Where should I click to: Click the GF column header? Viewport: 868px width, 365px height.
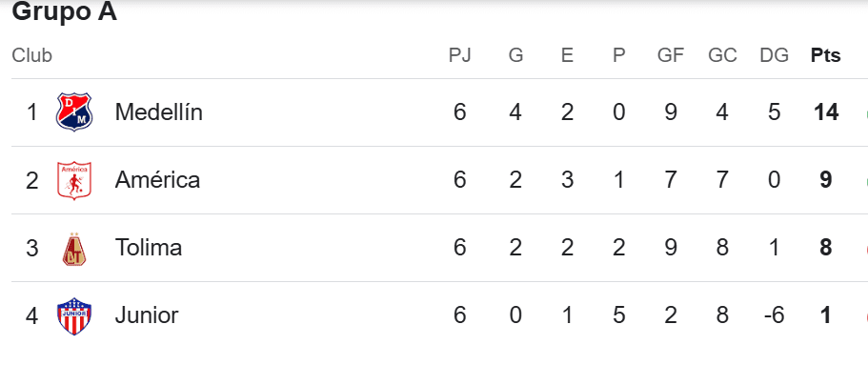671,55
